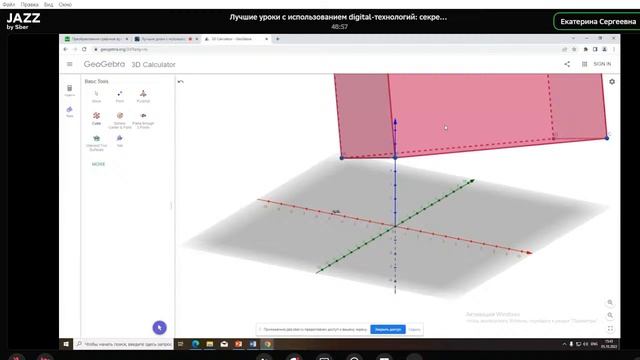Screen dimensions: 640x360
Task: Open Microsoft Edge from the taskbar
Action: tap(196, 344)
